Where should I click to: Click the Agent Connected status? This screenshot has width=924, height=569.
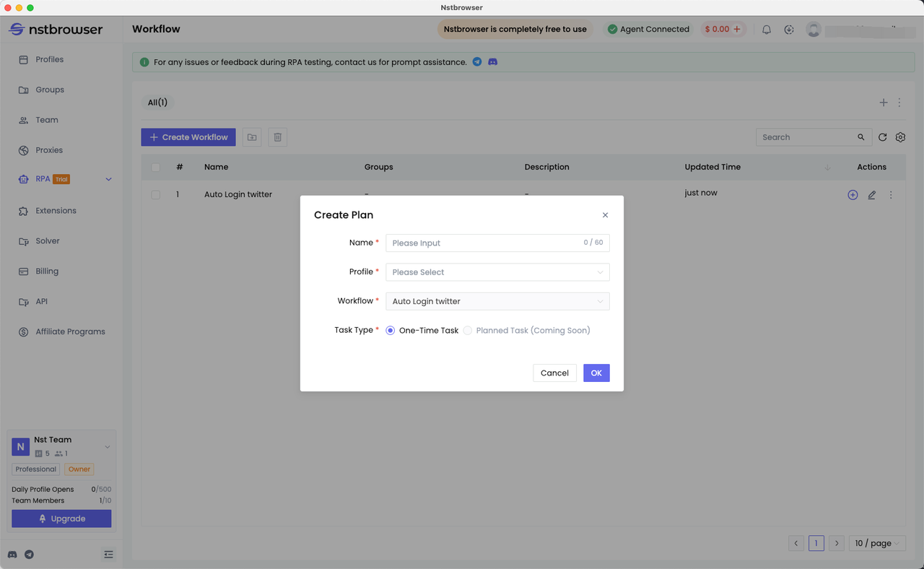[648, 30]
